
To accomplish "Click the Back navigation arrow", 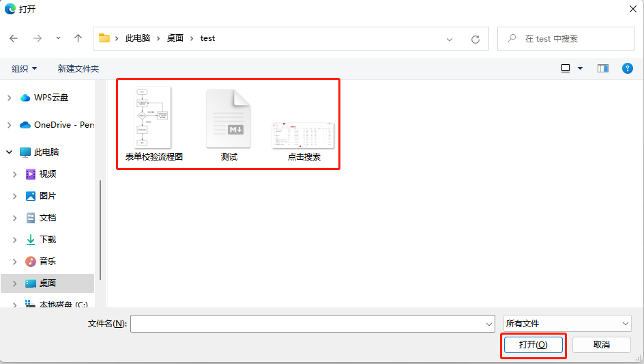I will tap(14, 39).
